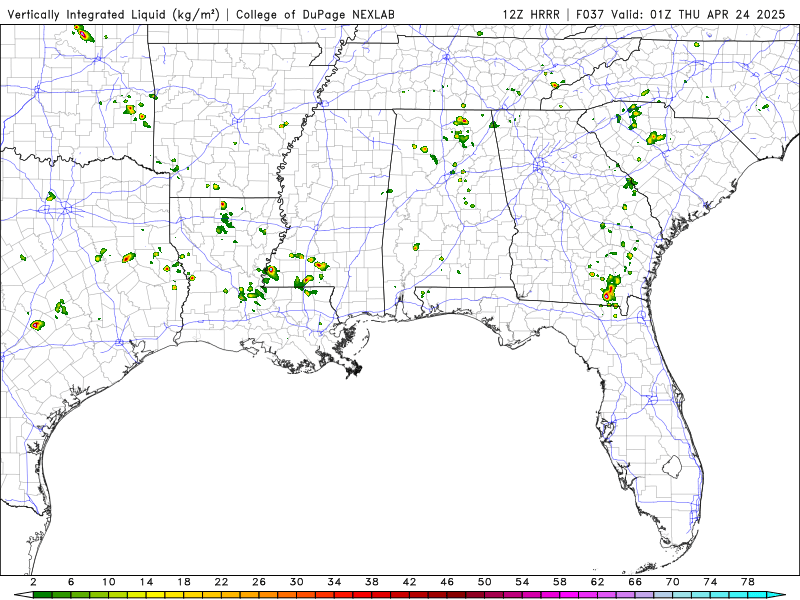Click the 'College of DuPage NEXLAB' label
This screenshot has height=600, width=800.
coord(315,14)
